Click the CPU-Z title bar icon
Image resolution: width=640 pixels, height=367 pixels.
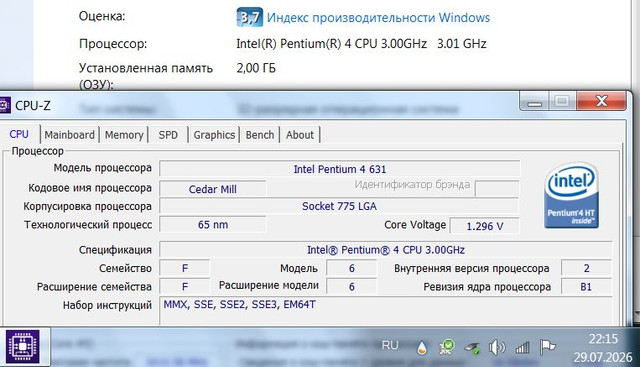click(4, 106)
